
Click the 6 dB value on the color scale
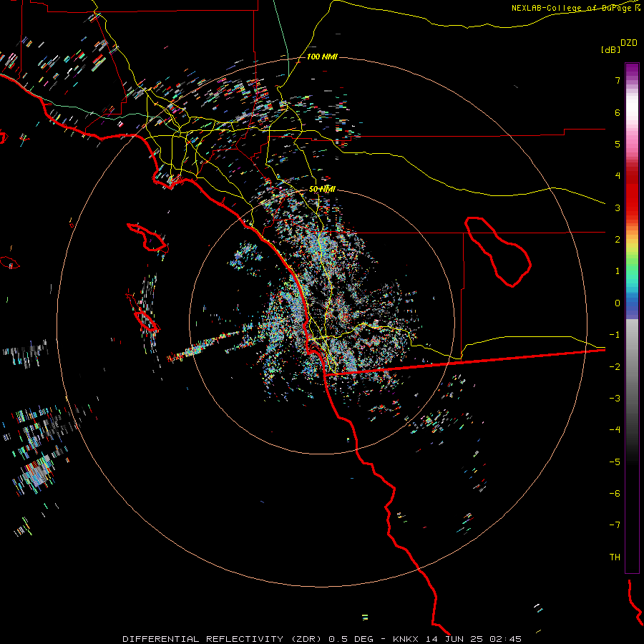coord(618,112)
